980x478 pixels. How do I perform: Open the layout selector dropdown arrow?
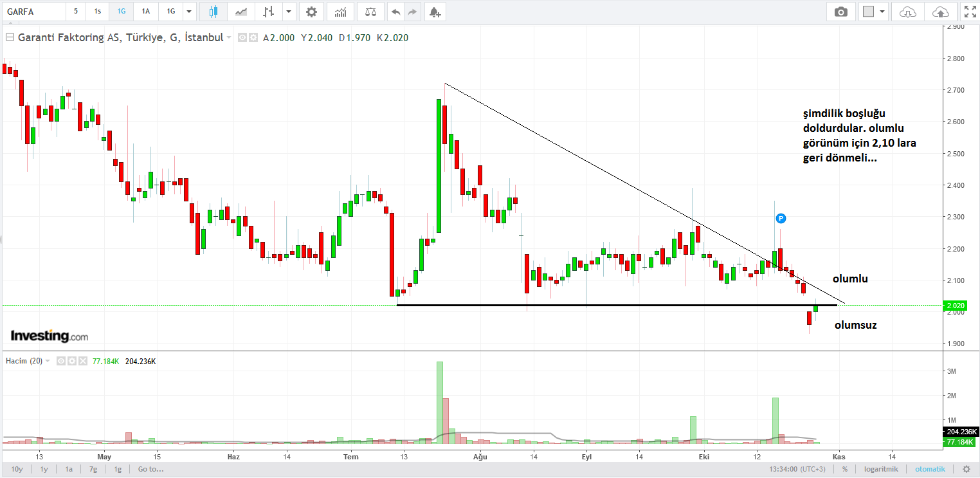tap(881, 12)
